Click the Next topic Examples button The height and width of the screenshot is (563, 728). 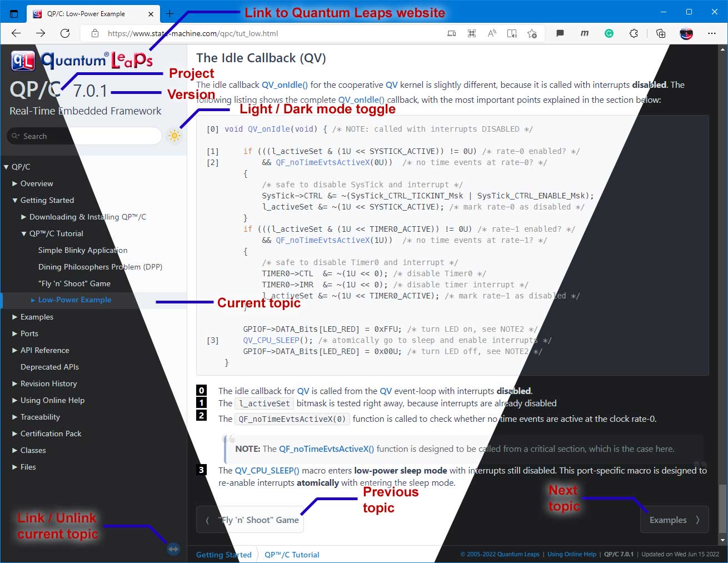point(674,520)
